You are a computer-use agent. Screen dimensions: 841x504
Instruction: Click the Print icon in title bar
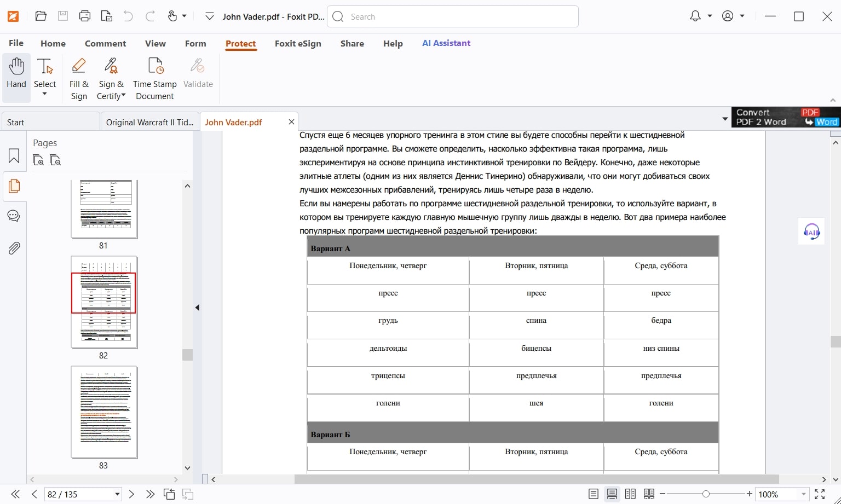pyautogui.click(x=85, y=16)
